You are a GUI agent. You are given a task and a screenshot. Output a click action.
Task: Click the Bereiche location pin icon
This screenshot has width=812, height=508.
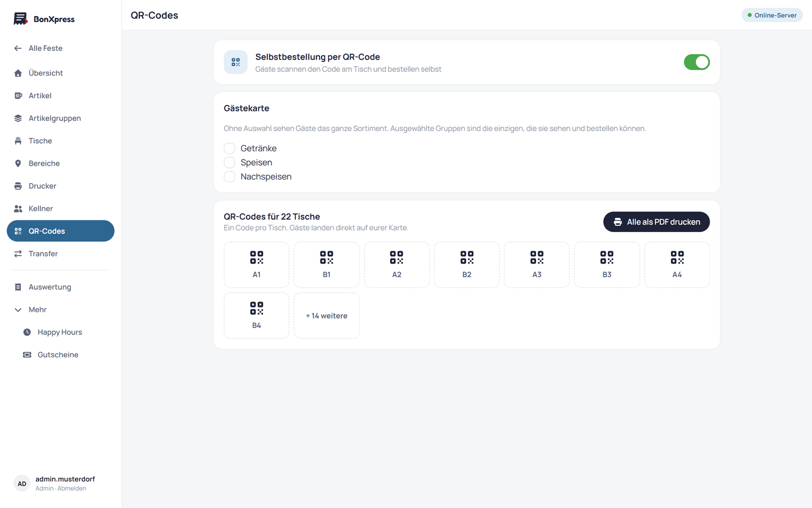pos(18,163)
